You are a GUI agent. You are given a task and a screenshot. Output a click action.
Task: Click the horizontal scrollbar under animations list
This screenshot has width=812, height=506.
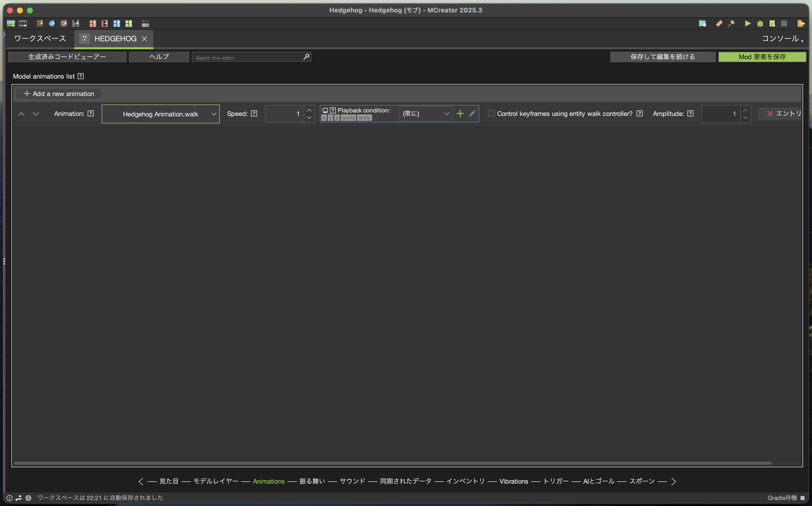[392, 463]
